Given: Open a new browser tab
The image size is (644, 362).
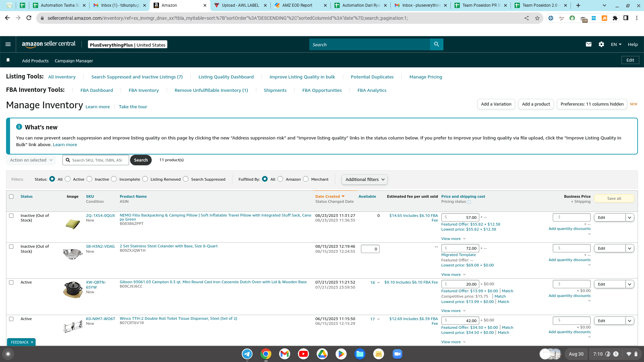Looking at the screenshot, I should coord(578,5).
